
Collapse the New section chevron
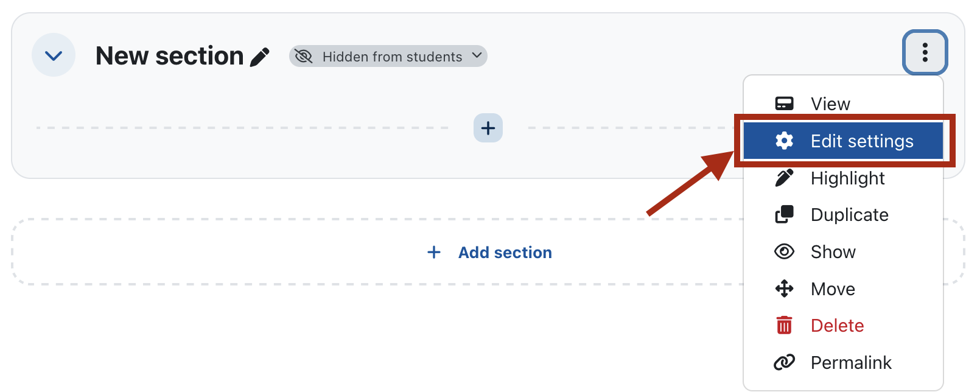(54, 55)
